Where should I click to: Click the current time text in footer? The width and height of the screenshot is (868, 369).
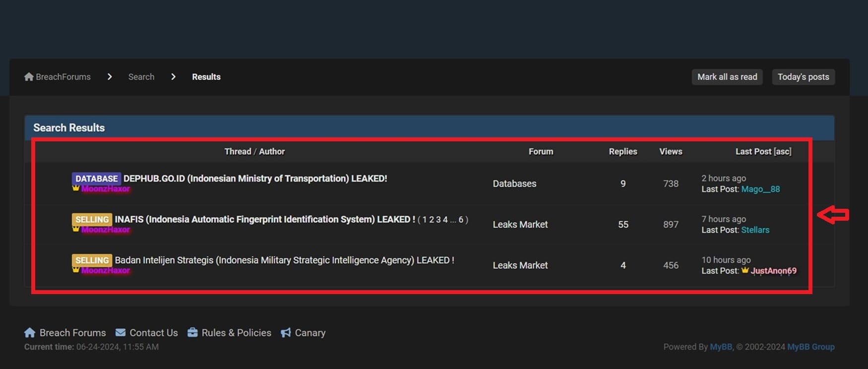[91, 347]
